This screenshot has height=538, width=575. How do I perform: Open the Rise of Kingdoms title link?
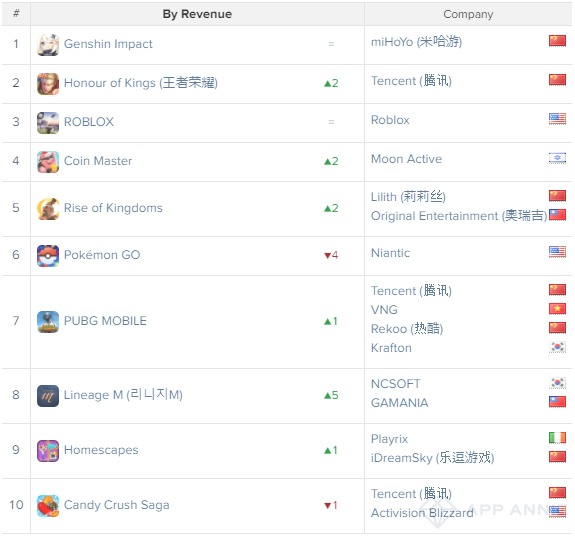click(x=113, y=208)
